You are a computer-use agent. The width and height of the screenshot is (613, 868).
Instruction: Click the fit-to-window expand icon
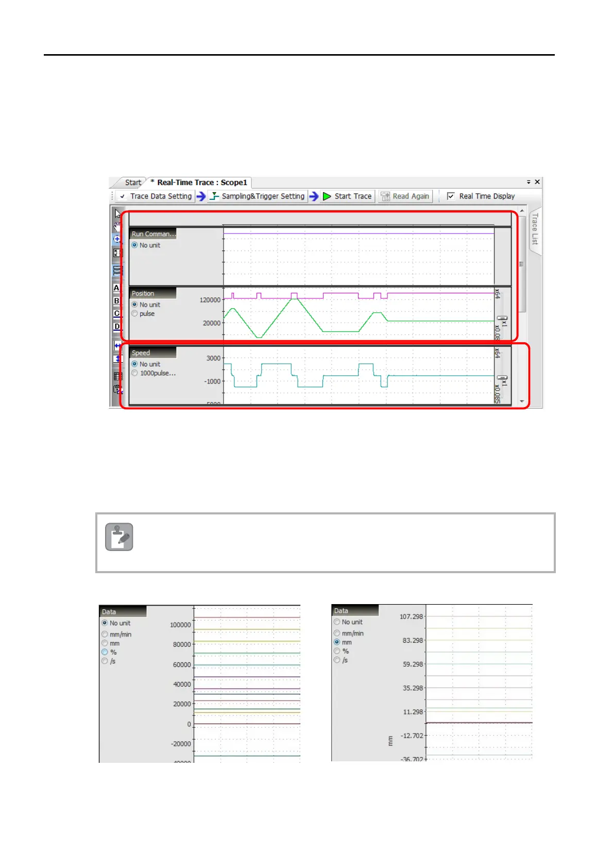tap(117, 253)
